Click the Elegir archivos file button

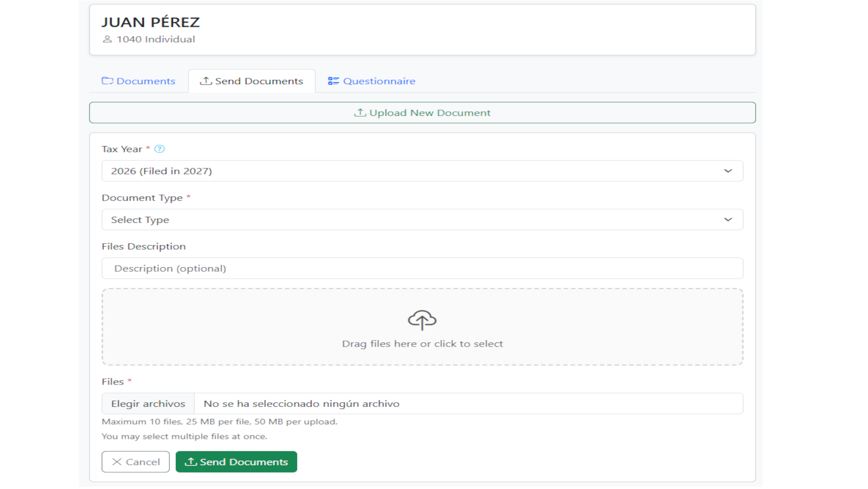pos(148,404)
